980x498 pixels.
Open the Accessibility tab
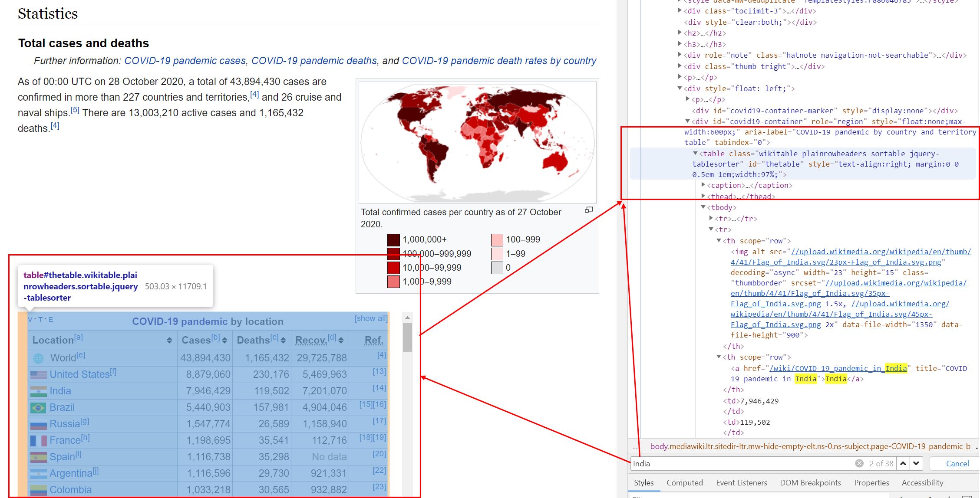(922, 483)
